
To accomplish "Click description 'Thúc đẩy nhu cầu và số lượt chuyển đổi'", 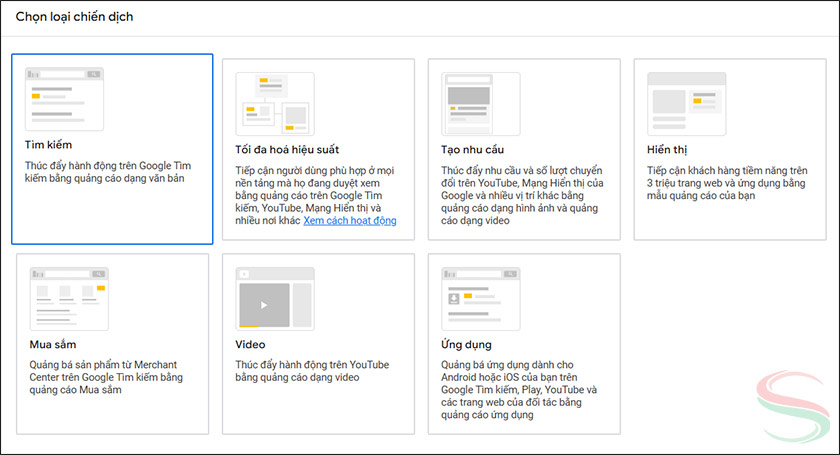I will click(x=522, y=195).
